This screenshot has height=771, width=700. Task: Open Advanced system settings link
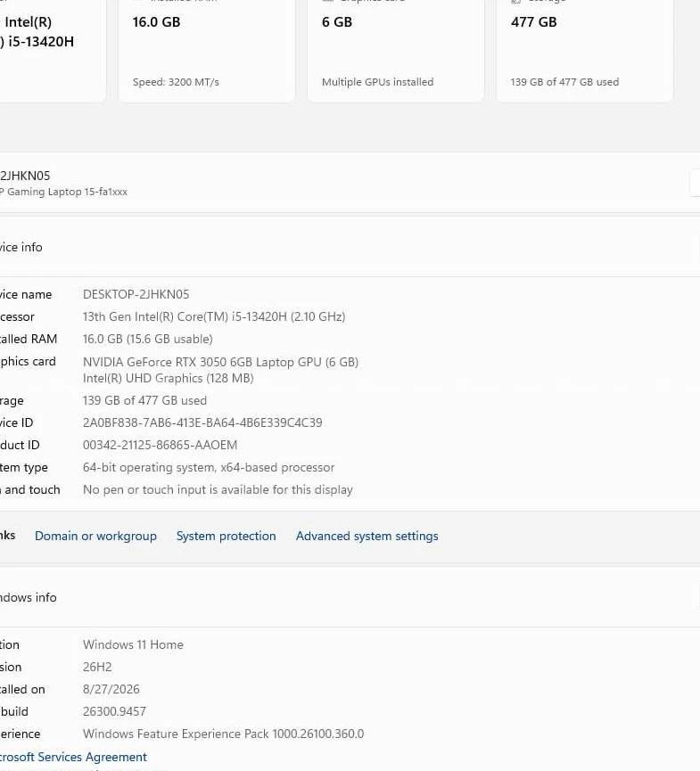pos(367,536)
